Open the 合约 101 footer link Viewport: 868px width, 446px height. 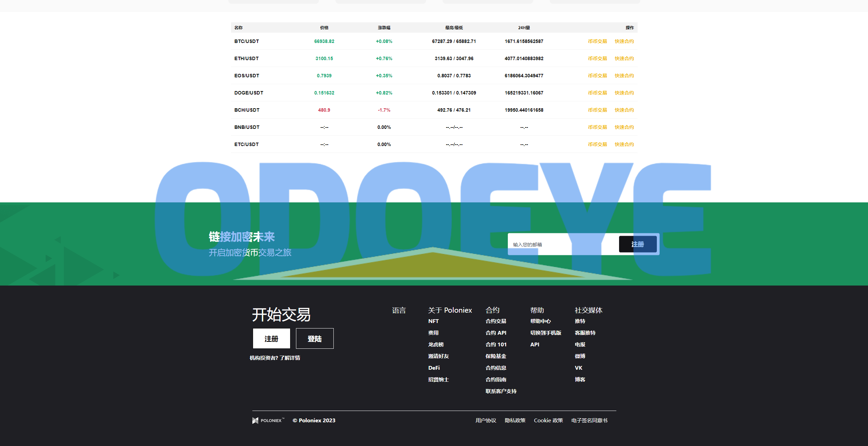click(x=496, y=345)
